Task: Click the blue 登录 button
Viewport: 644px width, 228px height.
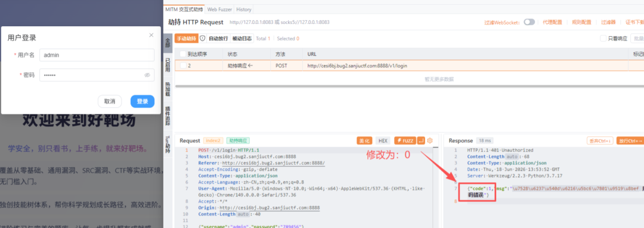Action: (143, 101)
